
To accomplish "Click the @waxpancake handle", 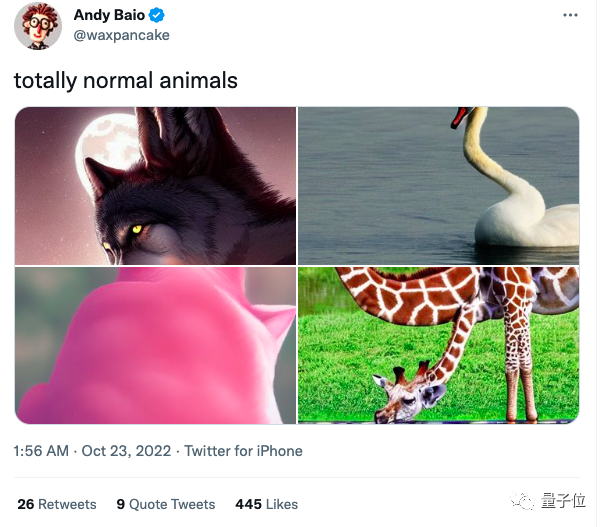I will click(121, 35).
